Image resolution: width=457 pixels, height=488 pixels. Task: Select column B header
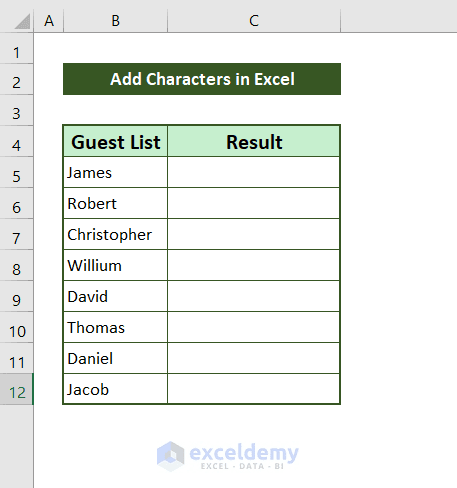coord(115,21)
